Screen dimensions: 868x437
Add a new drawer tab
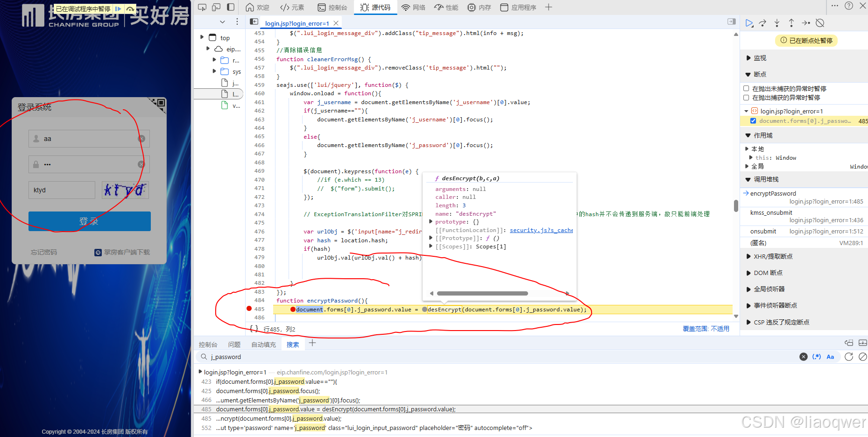pyautogui.click(x=312, y=343)
